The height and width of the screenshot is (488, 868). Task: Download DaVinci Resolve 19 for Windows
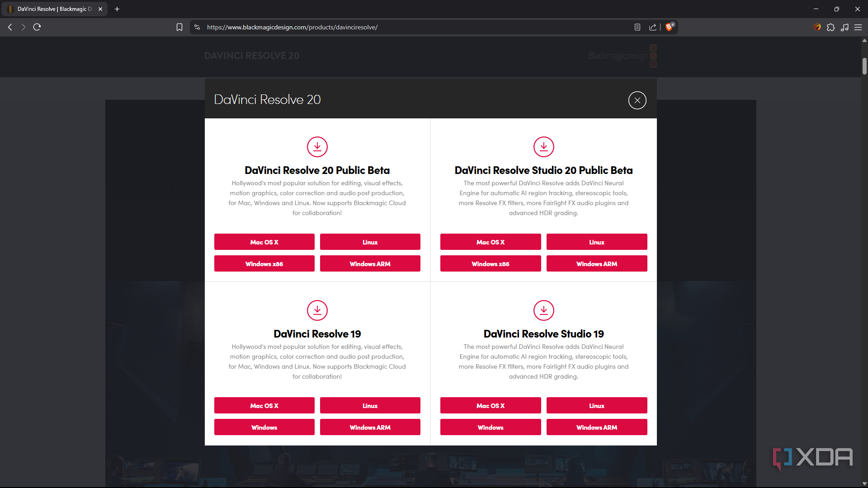coord(264,427)
